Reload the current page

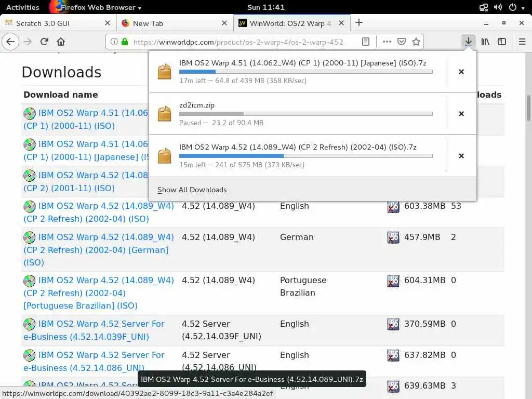44,42
